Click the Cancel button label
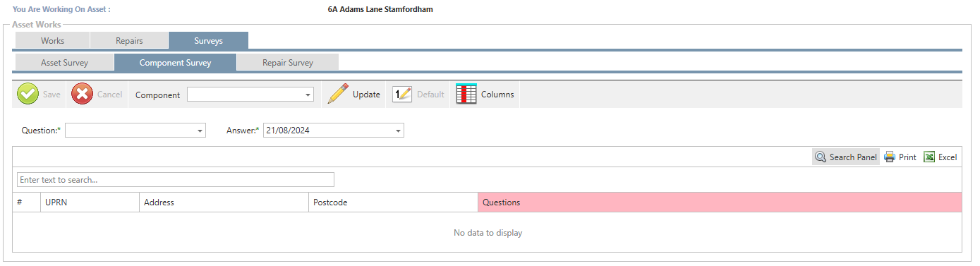Image resolution: width=980 pixels, height=266 pixels. (109, 95)
